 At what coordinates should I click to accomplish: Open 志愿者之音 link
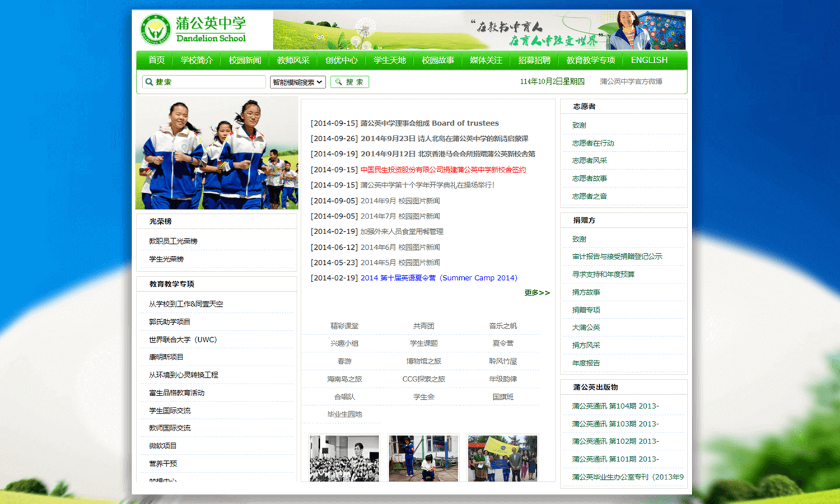(x=590, y=197)
